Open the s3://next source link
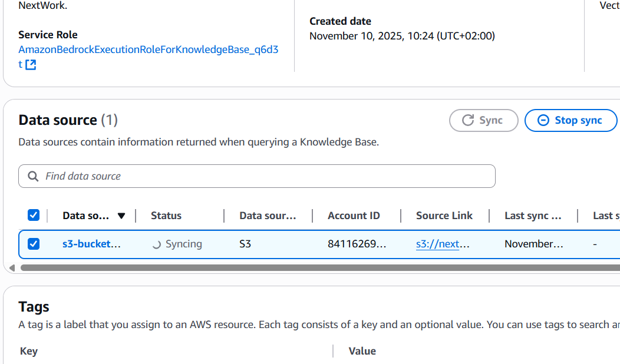 [x=443, y=244]
